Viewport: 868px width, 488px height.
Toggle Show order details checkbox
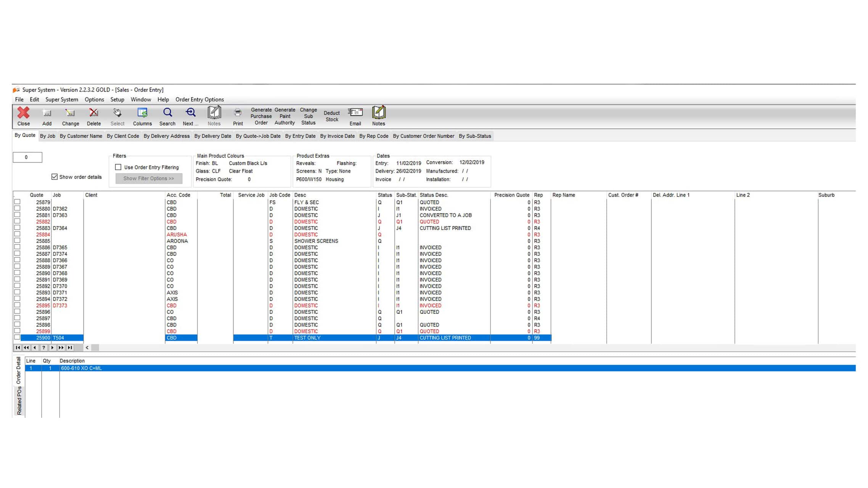(55, 177)
